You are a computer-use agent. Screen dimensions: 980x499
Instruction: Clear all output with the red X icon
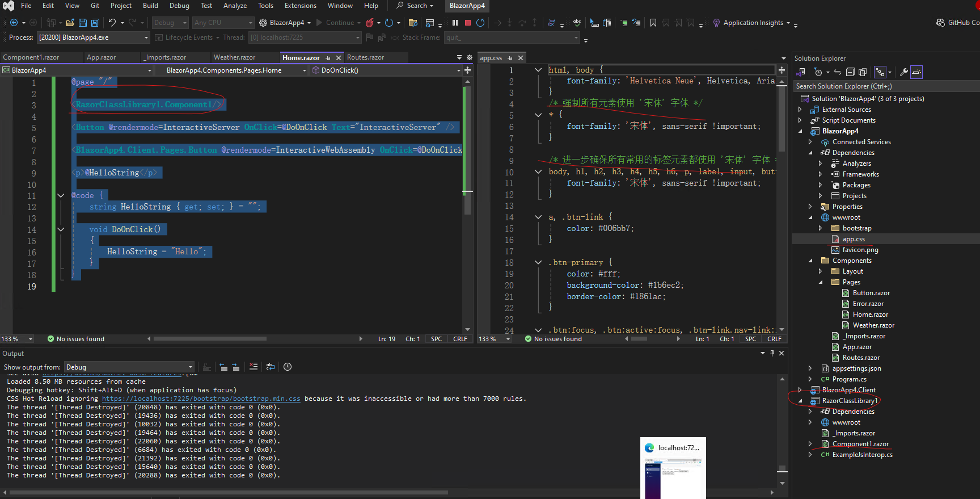click(x=254, y=367)
